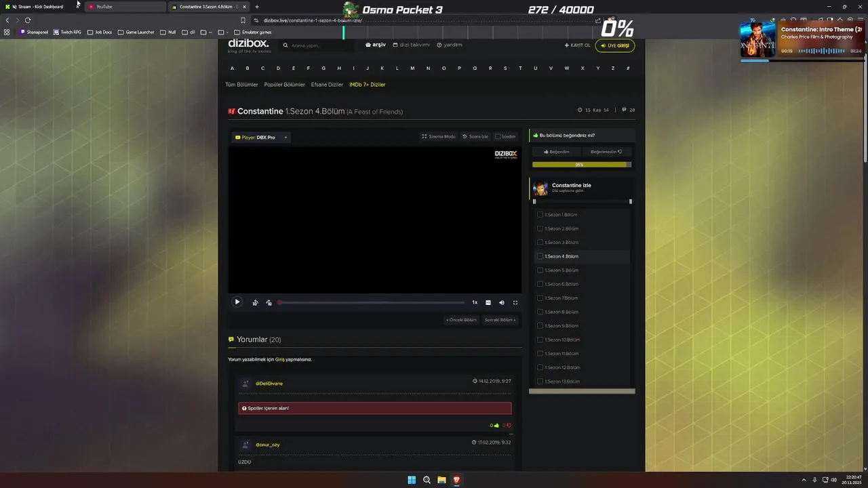Change playback speed from 1x
Screen dimensions: 868x488
[x=475, y=303]
